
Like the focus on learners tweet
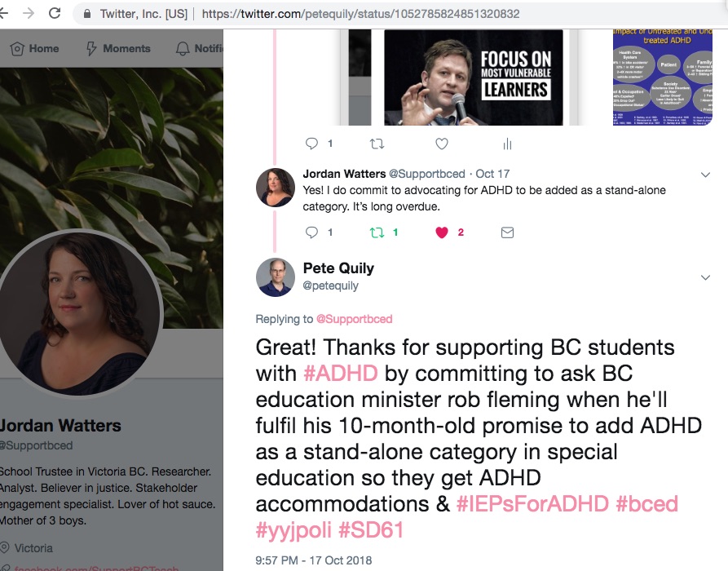click(442, 144)
